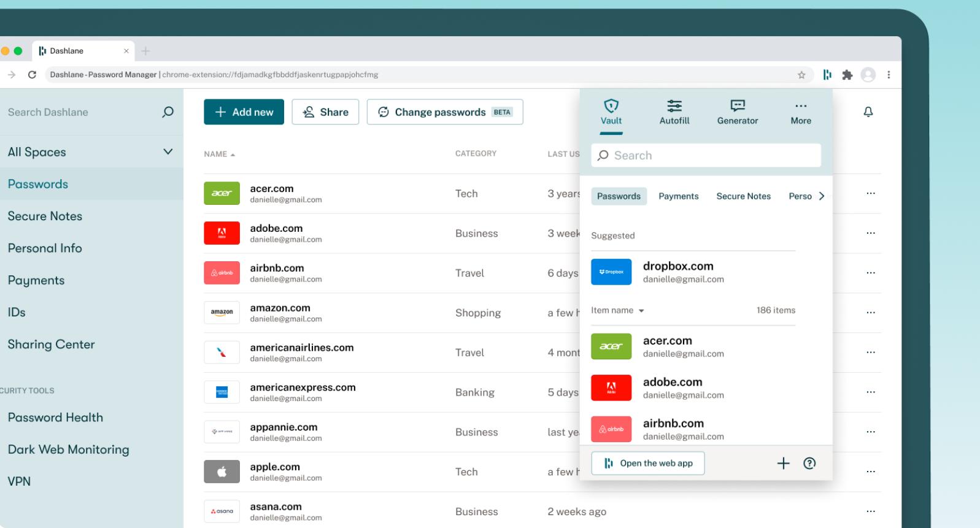Open more options for americanairlines.com row

[871, 353]
